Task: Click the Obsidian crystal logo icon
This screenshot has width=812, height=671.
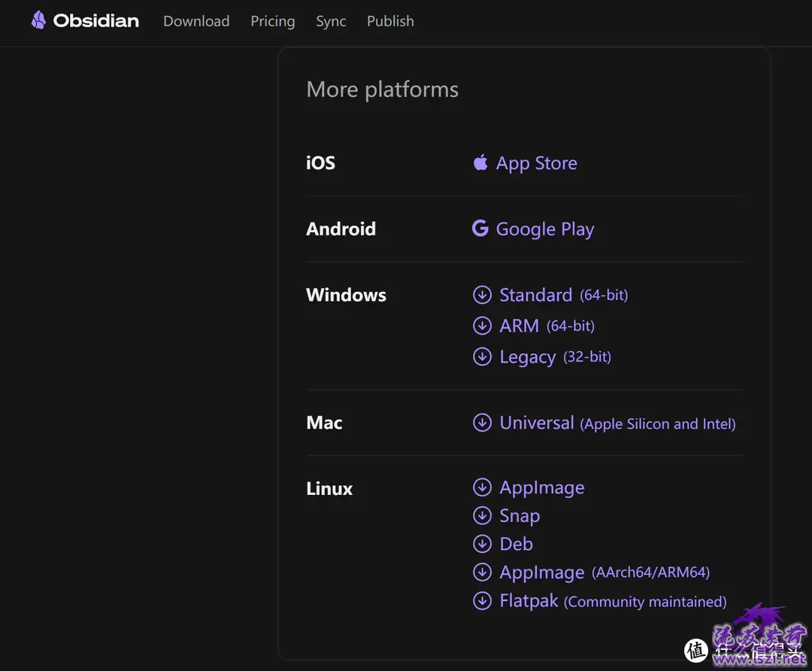Action: click(38, 20)
